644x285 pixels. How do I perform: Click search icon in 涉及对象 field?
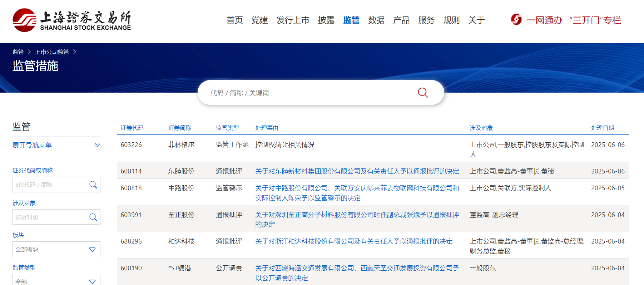(x=93, y=217)
